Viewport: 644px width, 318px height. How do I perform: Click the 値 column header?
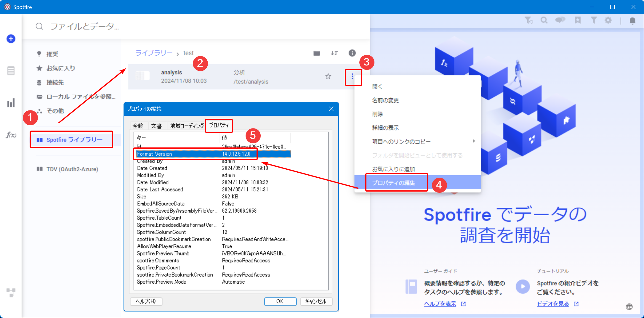tap(255, 138)
